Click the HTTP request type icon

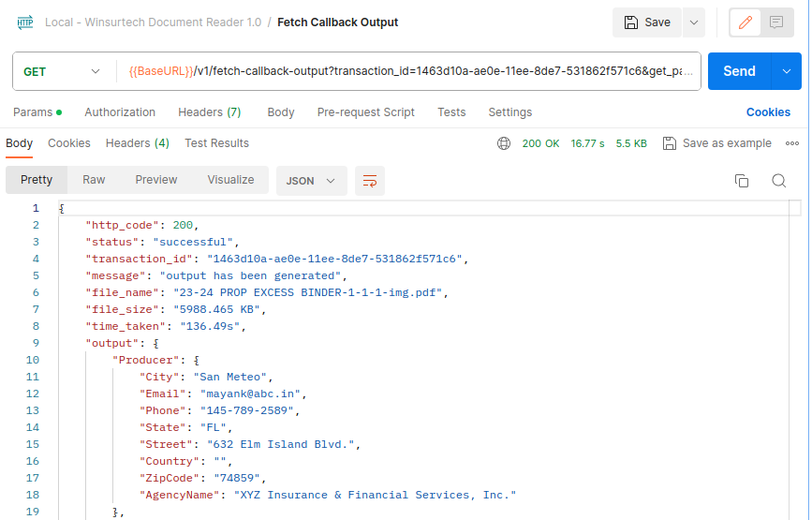click(x=25, y=22)
